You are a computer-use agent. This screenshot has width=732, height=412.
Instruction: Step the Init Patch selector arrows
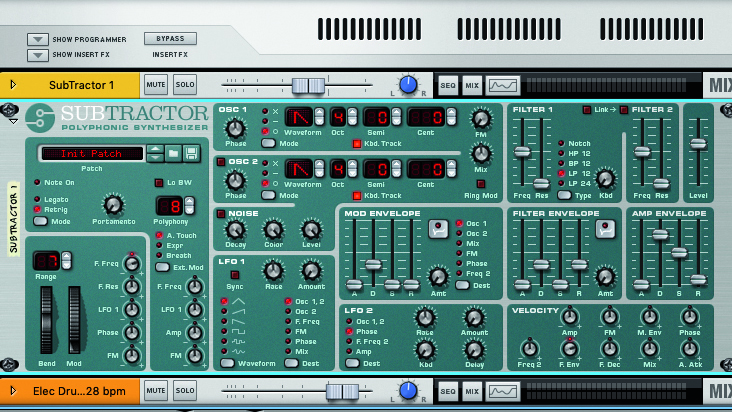pos(155,154)
